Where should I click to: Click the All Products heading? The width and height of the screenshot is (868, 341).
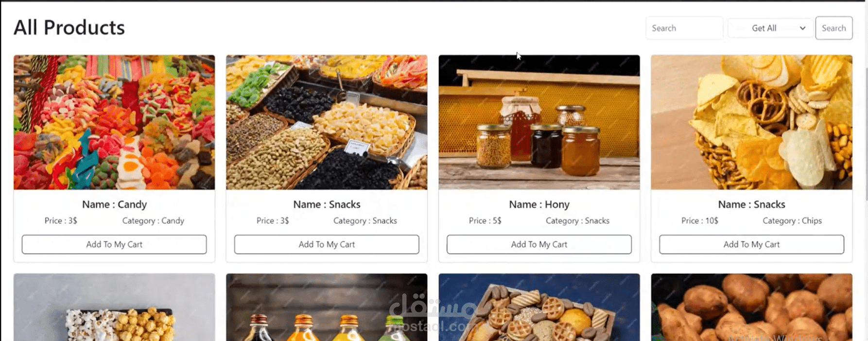tap(69, 28)
